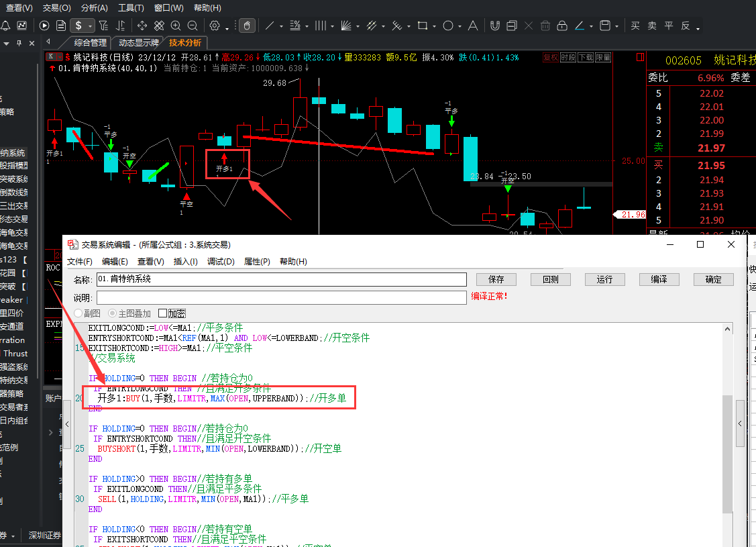
Task: Select the circle drawing tool
Action: coord(448,26)
